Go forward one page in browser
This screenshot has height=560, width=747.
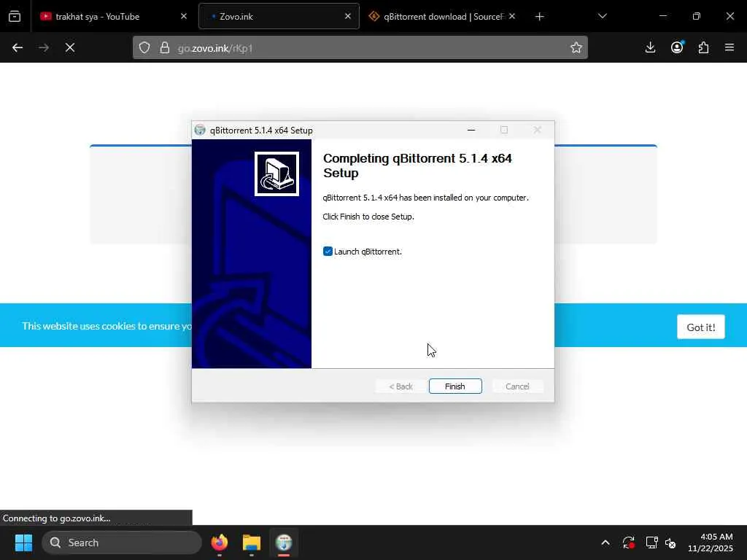[x=44, y=47]
